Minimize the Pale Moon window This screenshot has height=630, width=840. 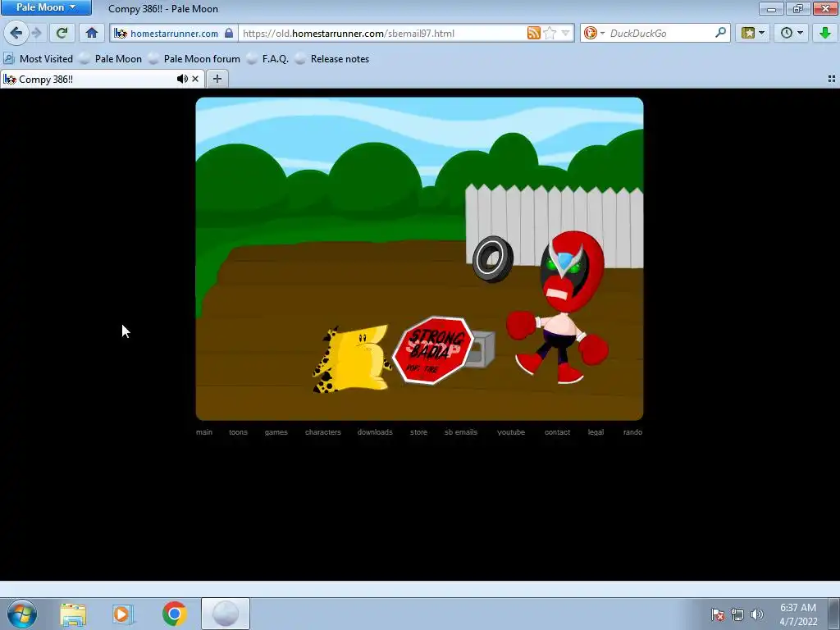(x=771, y=8)
